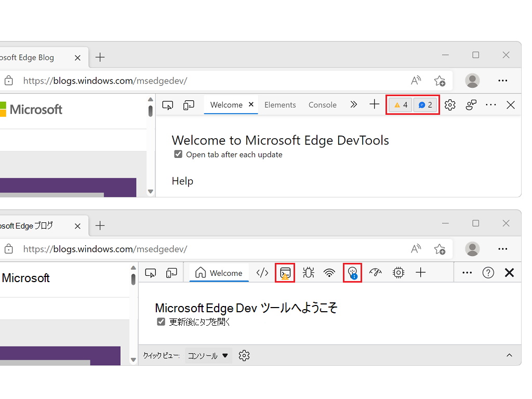
Task: Open Quick View settings gear
Action: click(x=244, y=355)
